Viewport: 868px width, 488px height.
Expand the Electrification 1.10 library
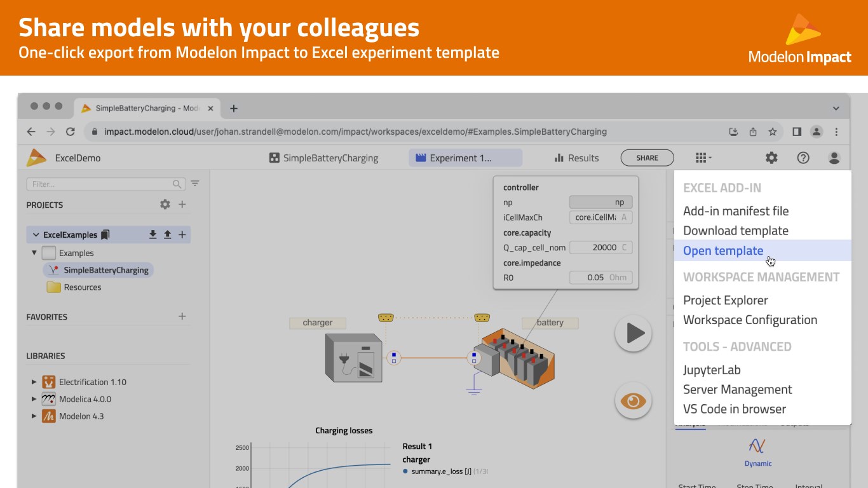(x=34, y=382)
